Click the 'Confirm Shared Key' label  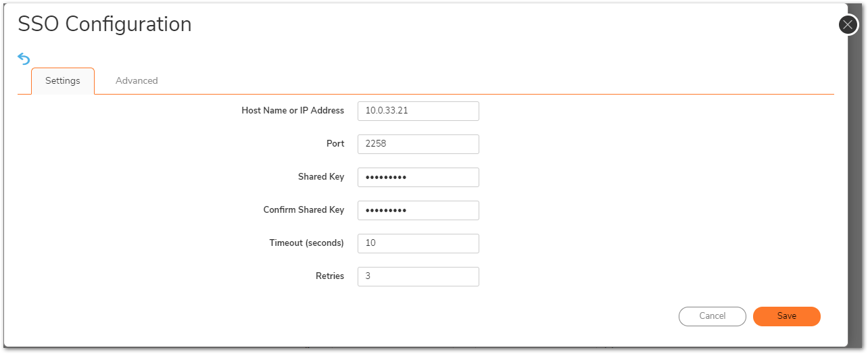click(x=304, y=210)
